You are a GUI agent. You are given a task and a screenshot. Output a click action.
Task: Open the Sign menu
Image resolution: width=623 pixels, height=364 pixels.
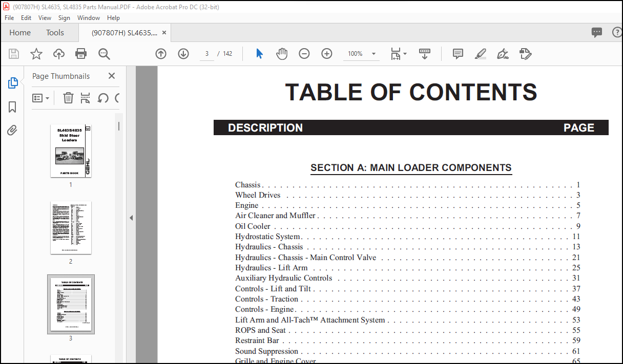coord(64,17)
